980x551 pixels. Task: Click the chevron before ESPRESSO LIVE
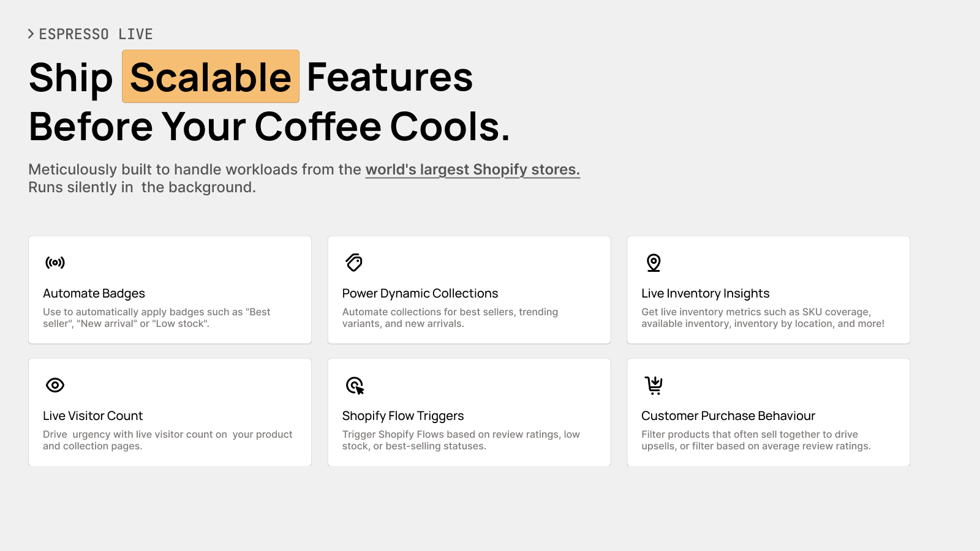point(31,34)
